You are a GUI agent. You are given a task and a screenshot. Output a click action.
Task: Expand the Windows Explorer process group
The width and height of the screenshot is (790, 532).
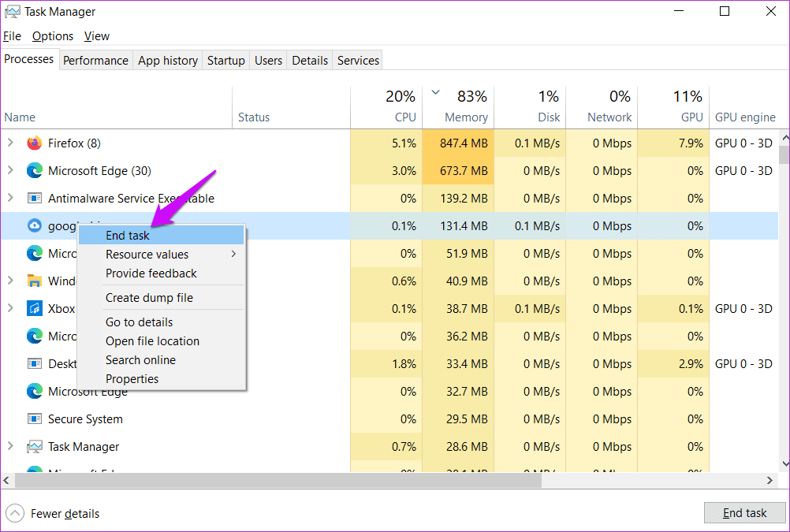pos(10,281)
